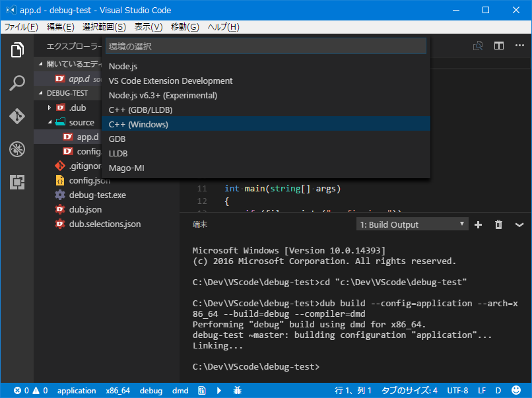This screenshot has width=532, height=398.
Task: Change build configuration 'application' in status bar
Action: (77, 391)
